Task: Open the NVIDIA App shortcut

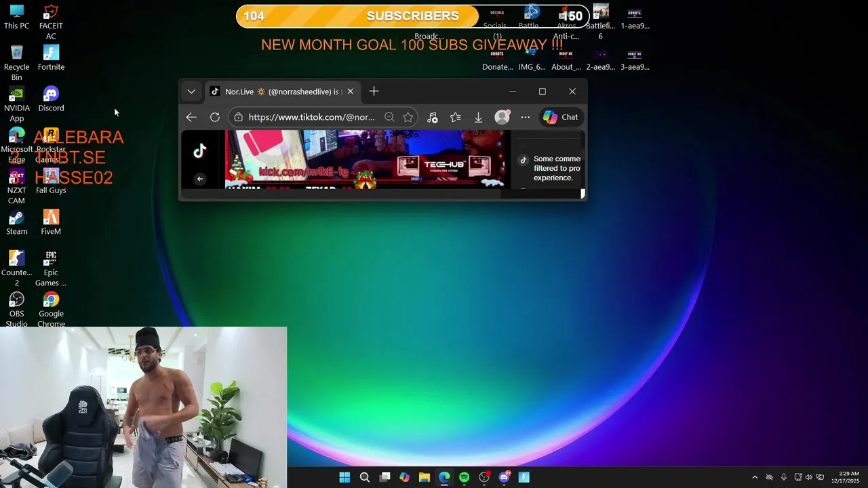Action: click(x=17, y=105)
